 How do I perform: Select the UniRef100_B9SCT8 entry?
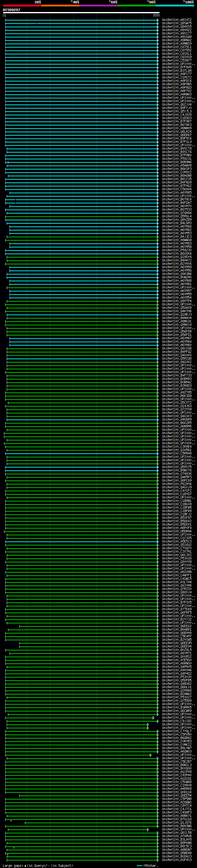(x=177, y=148)
